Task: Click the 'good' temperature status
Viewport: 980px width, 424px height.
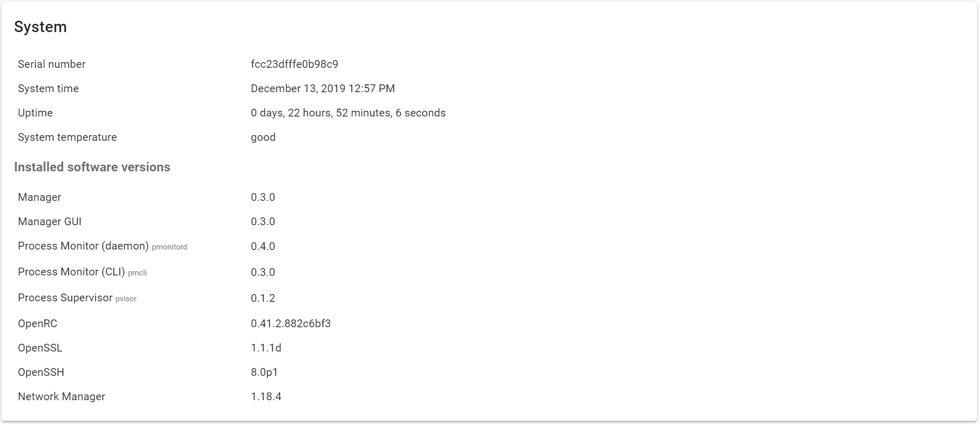Action: point(263,137)
